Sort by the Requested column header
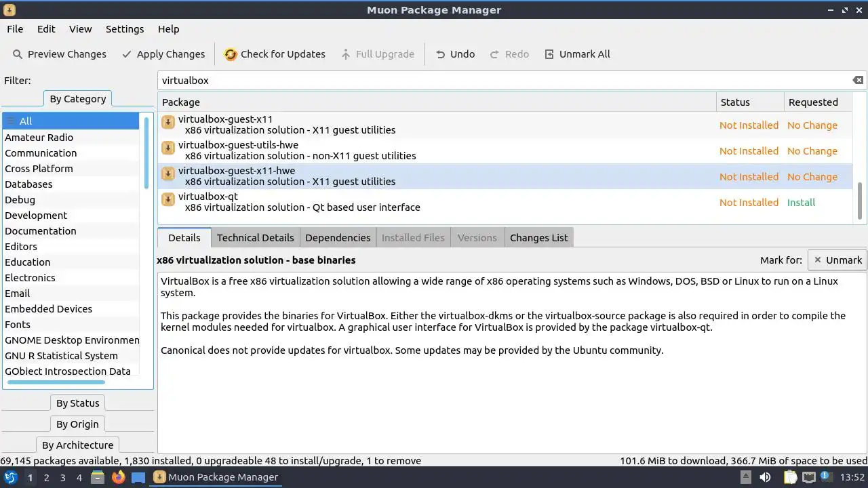Viewport: 868px width, 488px height. pyautogui.click(x=819, y=102)
